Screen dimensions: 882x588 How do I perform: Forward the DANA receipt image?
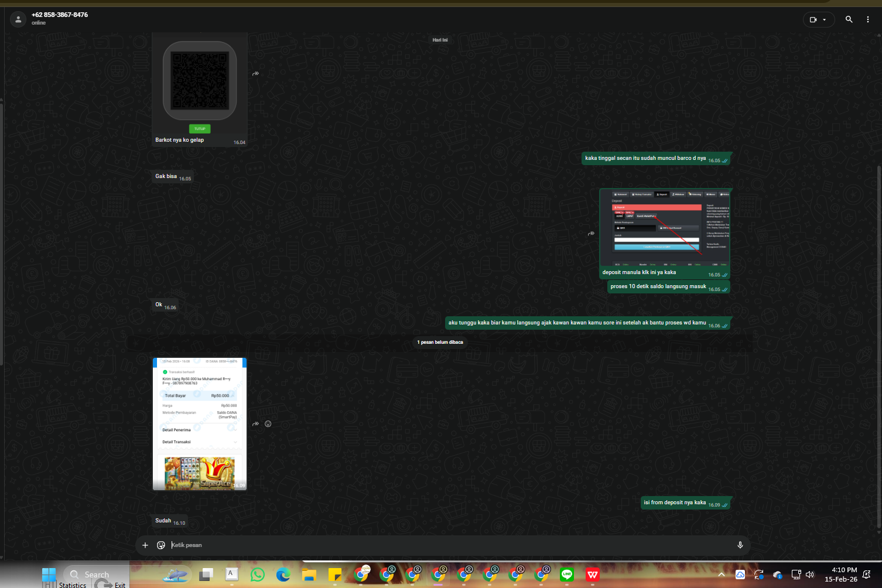point(255,423)
